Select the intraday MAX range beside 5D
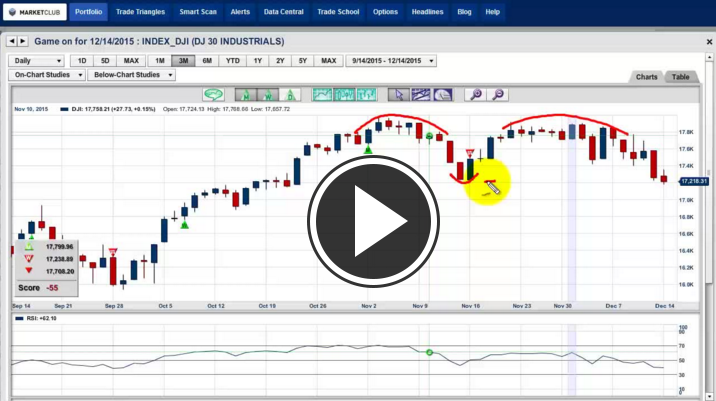This screenshot has width=716, height=401. pos(131,61)
